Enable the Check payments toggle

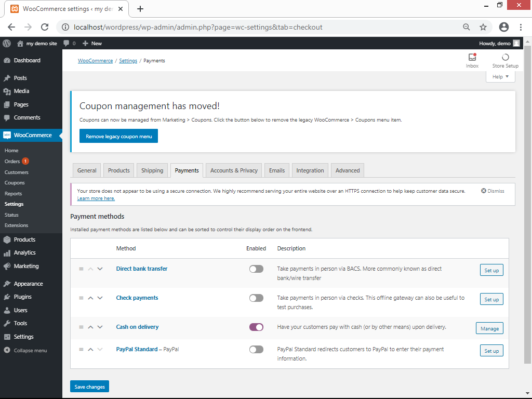pos(256,298)
